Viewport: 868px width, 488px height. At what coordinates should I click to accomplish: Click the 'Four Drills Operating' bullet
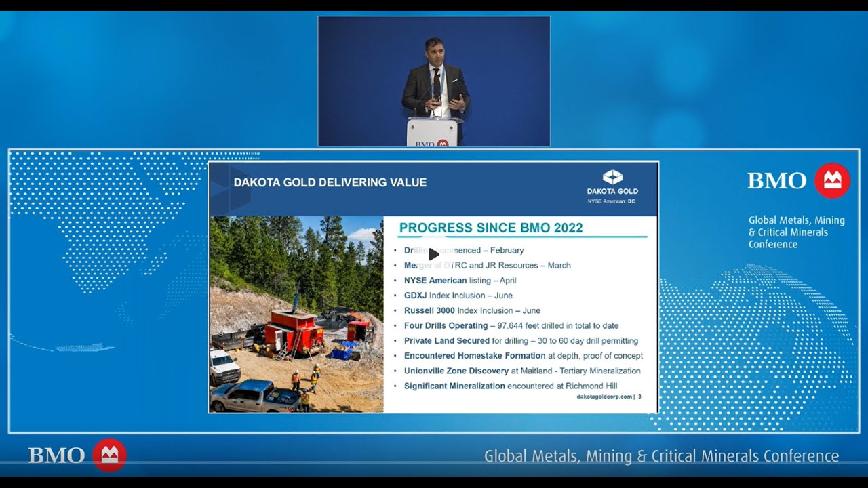click(511, 325)
